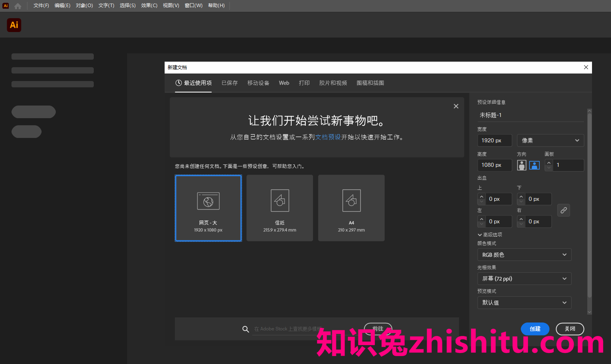The image size is (611, 364).
Task: Click the clock icon on 最近使用项 tab
Action: 178,83
